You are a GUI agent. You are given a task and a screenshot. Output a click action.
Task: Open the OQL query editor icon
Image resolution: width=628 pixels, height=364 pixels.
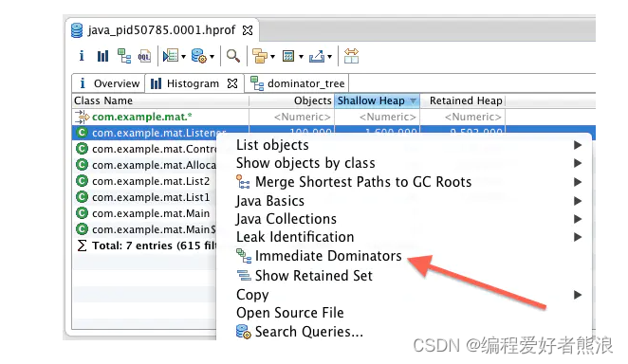pos(144,56)
